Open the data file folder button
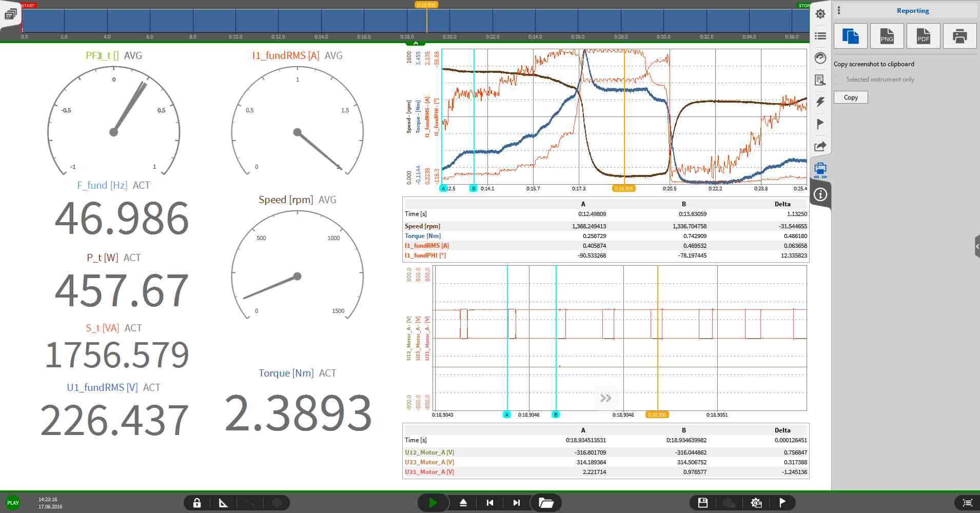Image resolution: width=980 pixels, height=513 pixels. [x=546, y=503]
